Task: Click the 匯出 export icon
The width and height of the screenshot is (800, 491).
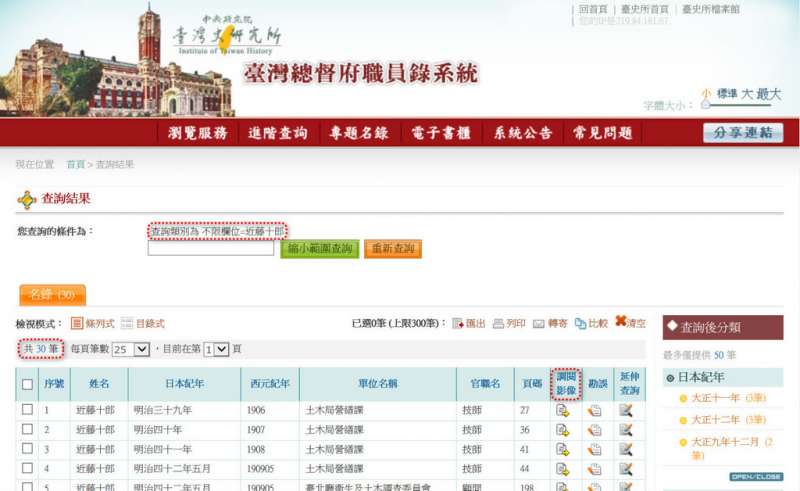Action: 458,324
